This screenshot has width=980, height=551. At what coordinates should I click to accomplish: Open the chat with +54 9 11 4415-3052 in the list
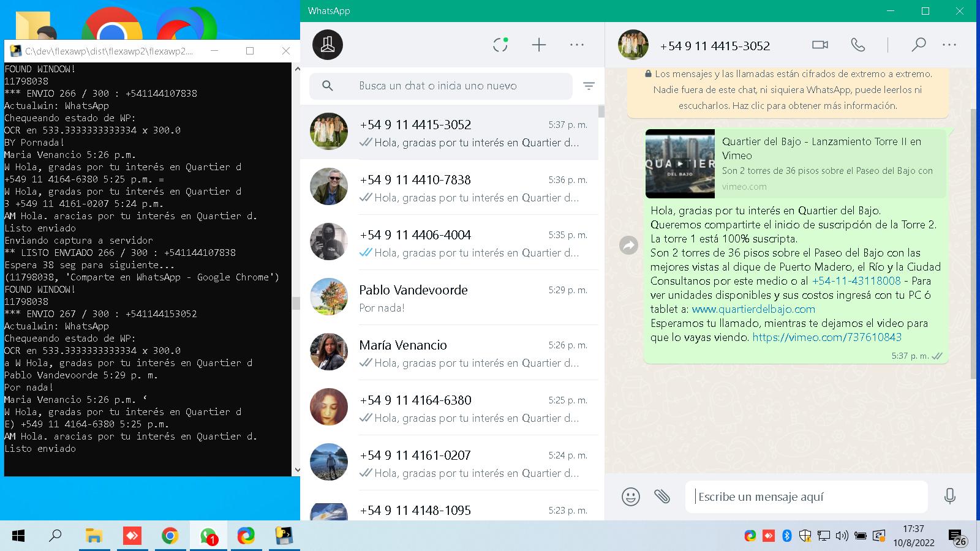coord(449,132)
